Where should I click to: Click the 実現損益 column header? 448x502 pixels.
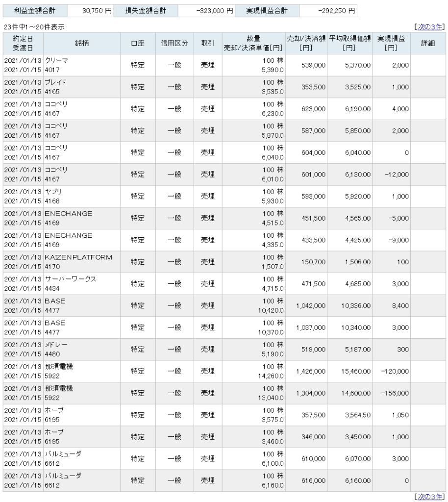[x=391, y=43]
